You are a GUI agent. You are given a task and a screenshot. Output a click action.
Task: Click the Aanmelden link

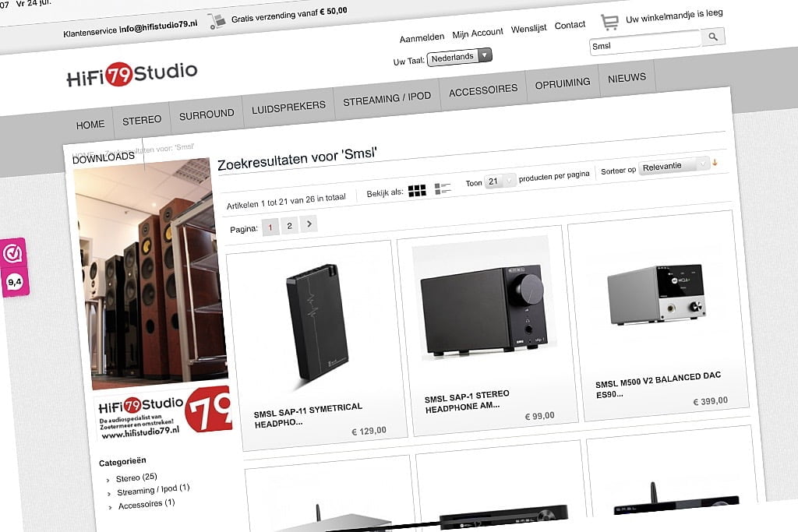(422, 38)
